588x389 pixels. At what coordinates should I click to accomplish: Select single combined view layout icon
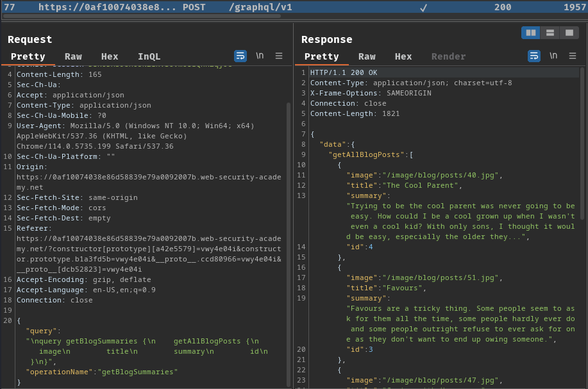click(569, 33)
